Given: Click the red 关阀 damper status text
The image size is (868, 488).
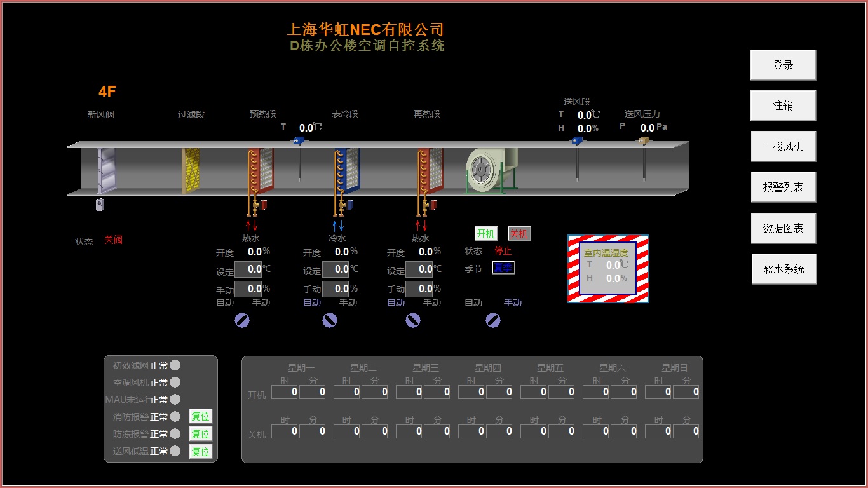Looking at the screenshot, I should 113,240.
